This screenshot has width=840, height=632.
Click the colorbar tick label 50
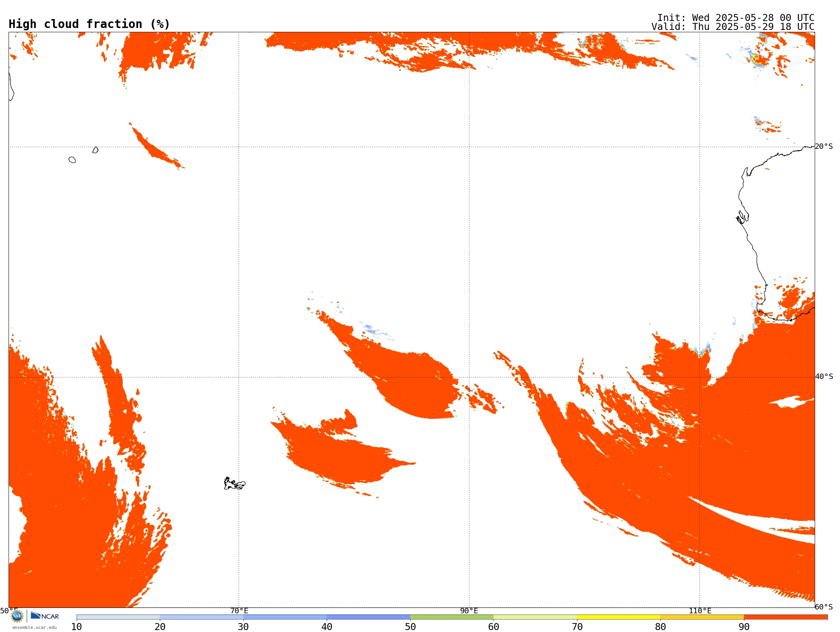click(410, 627)
